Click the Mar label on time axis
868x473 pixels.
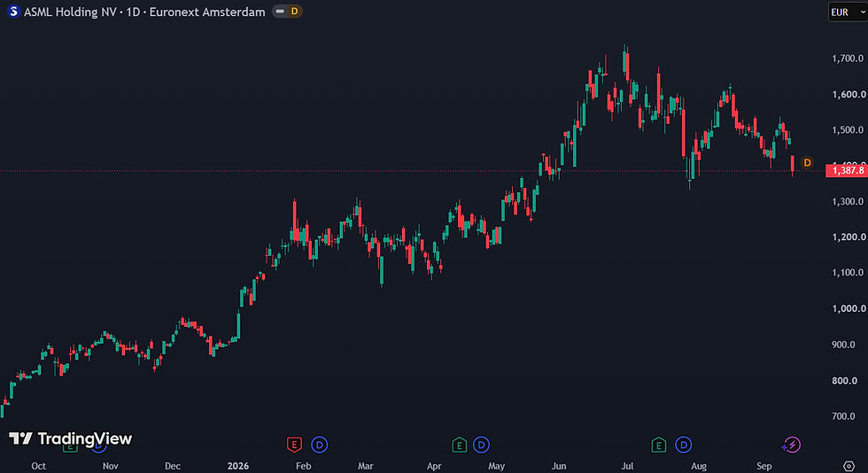click(x=365, y=466)
